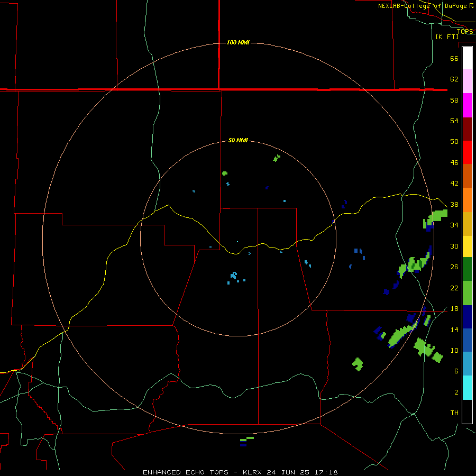Screen dimensions: 476x476
Task: Click the "22" legend value
Action: click(x=454, y=288)
